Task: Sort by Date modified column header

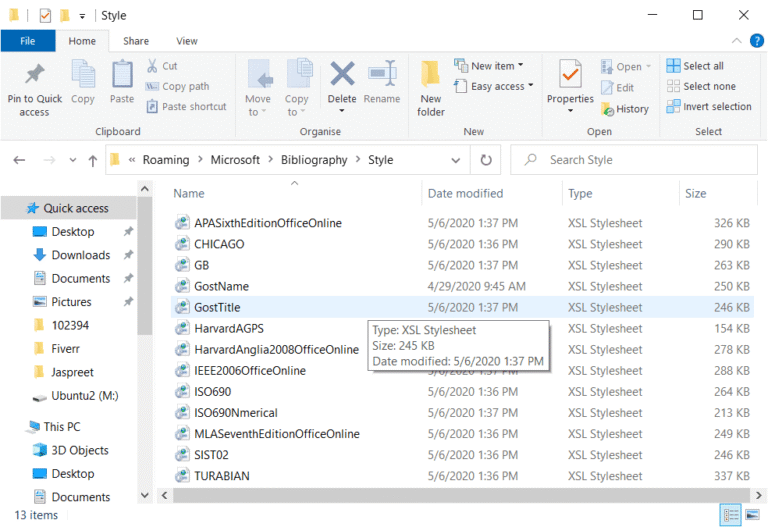Action: 465,193
